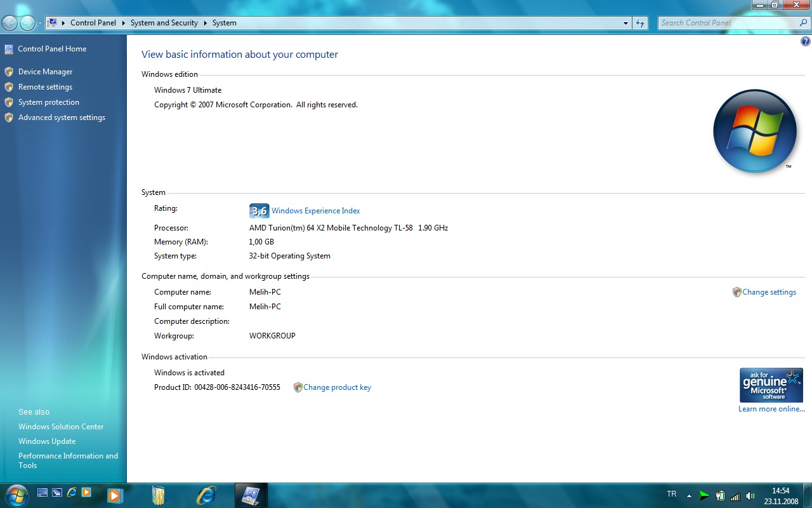The height and width of the screenshot is (508, 812).
Task: Click the shield icon beside Remote settings
Action: tap(9, 87)
